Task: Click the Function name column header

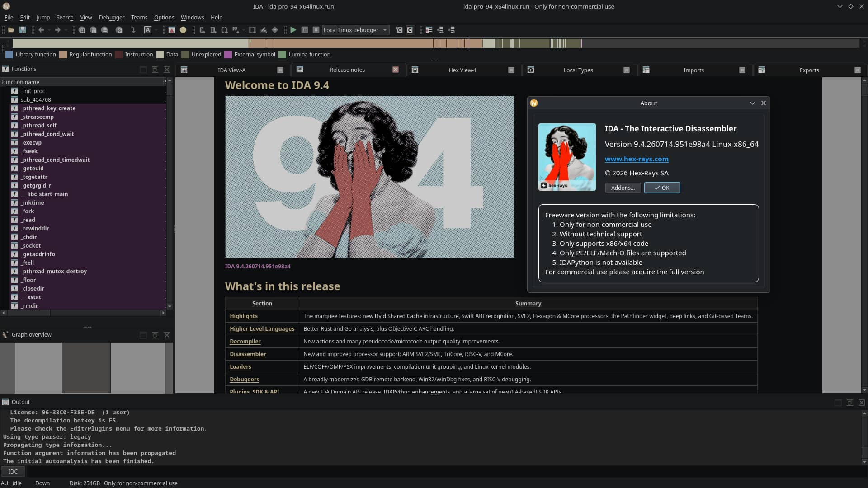Action: (x=82, y=82)
